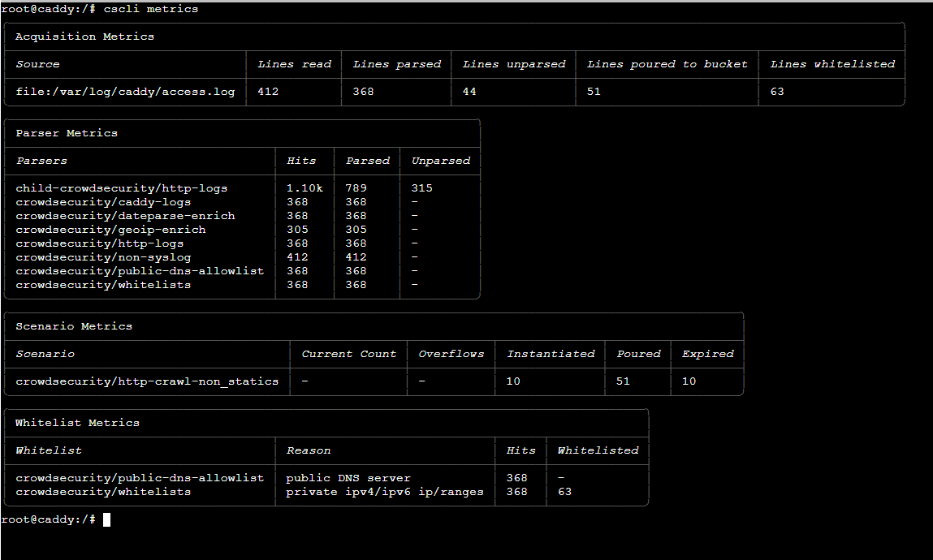Select the "cscli metrics" command text
The height and width of the screenshot is (560, 933).
click(x=151, y=9)
